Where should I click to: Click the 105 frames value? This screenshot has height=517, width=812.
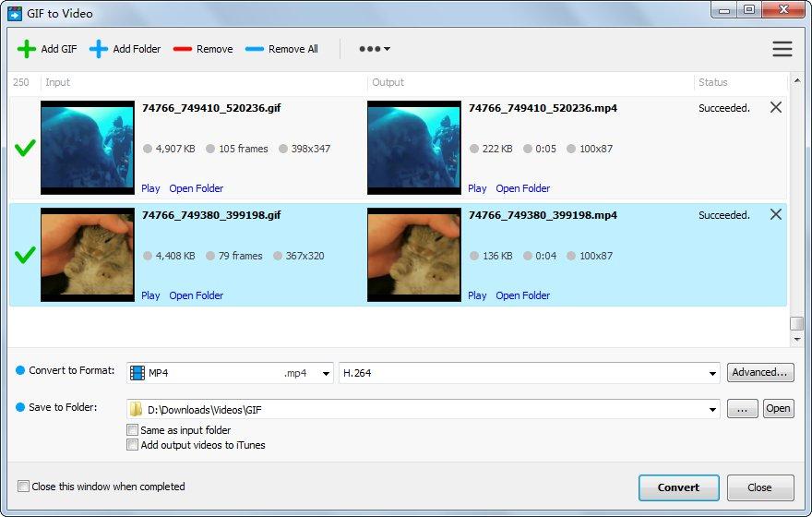click(x=244, y=149)
